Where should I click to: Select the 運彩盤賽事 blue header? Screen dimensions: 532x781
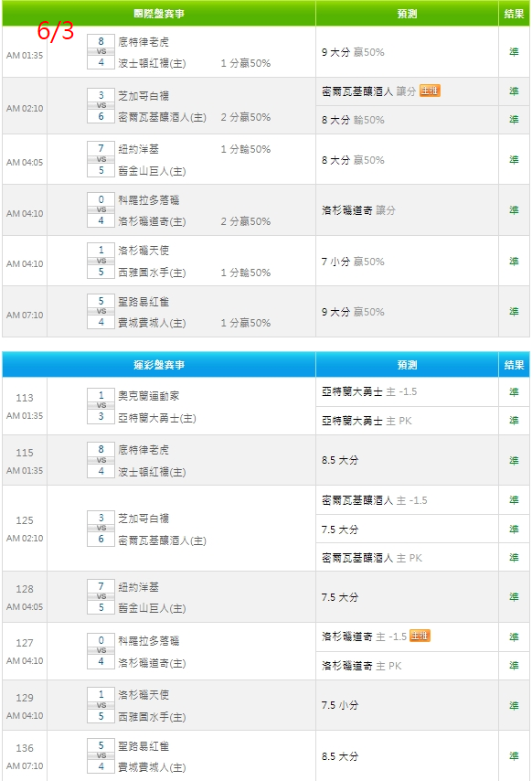pos(159,365)
